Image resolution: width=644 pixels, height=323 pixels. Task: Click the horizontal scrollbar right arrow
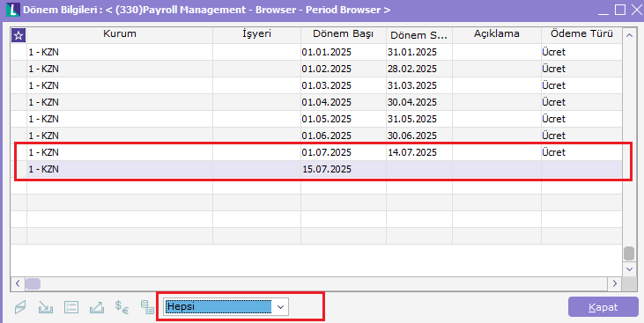614,283
